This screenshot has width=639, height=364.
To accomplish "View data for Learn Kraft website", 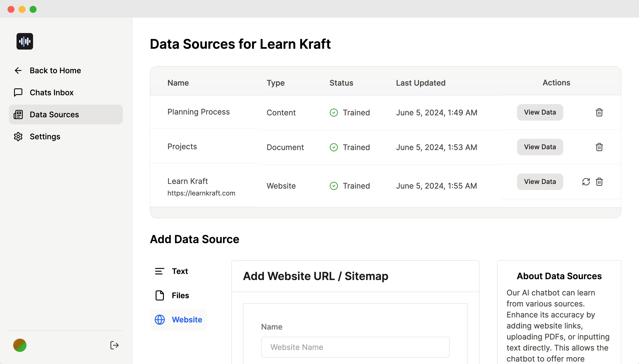I will (540, 182).
